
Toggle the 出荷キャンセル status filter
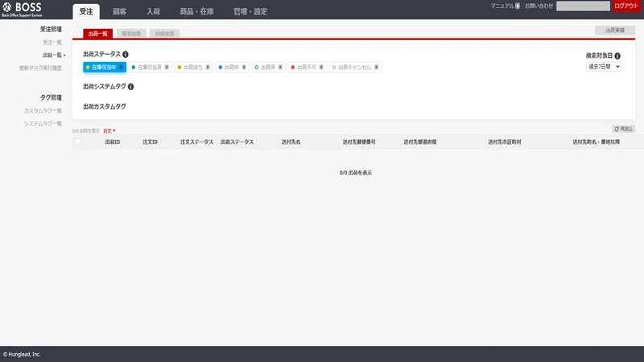(x=355, y=68)
